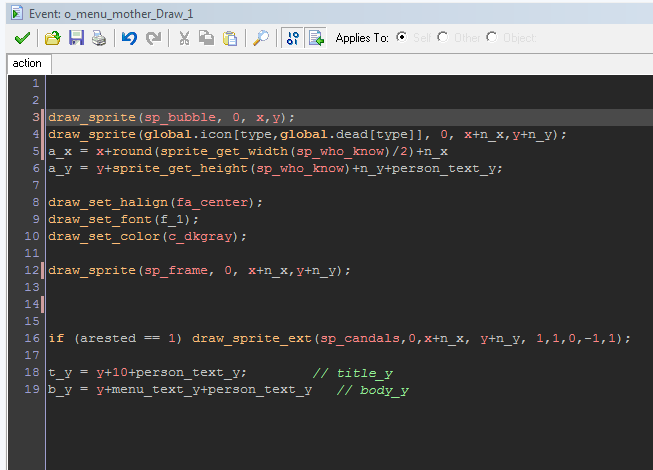
Task: Open a code file with the folder icon
Action: (x=52, y=38)
